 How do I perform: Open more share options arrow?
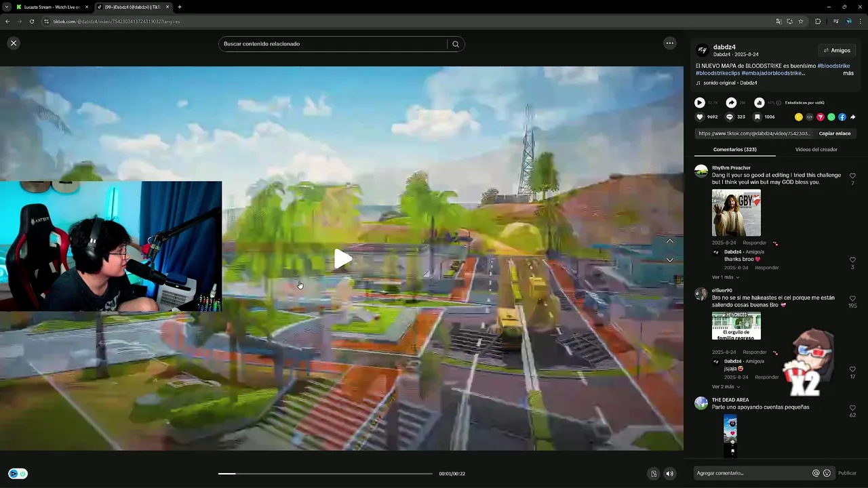pos(853,117)
